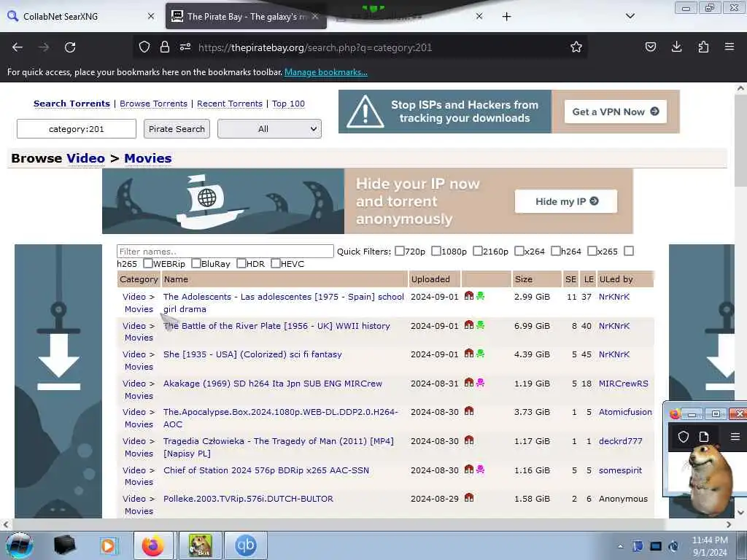
Task: Click the shield icon in the small Firefox window
Action: coord(683,437)
